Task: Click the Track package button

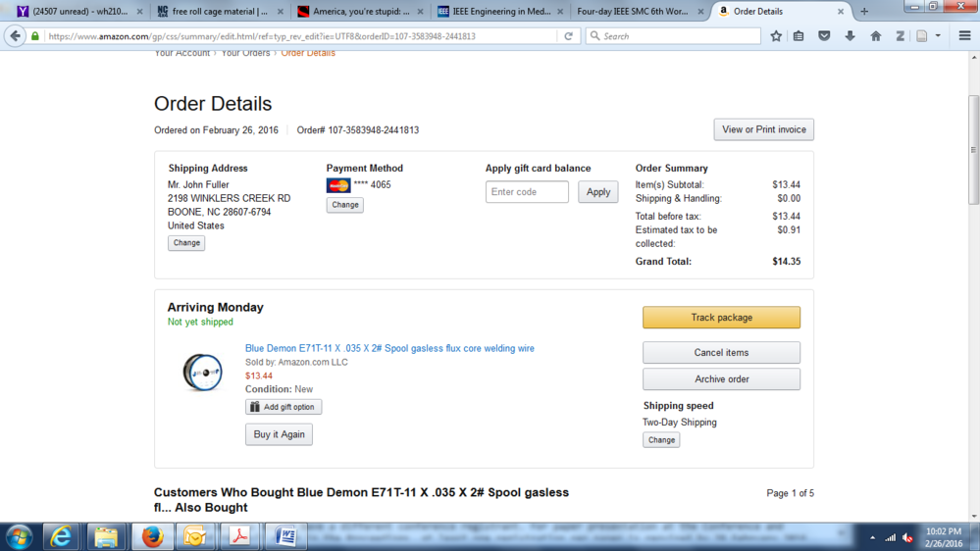Action: (721, 318)
